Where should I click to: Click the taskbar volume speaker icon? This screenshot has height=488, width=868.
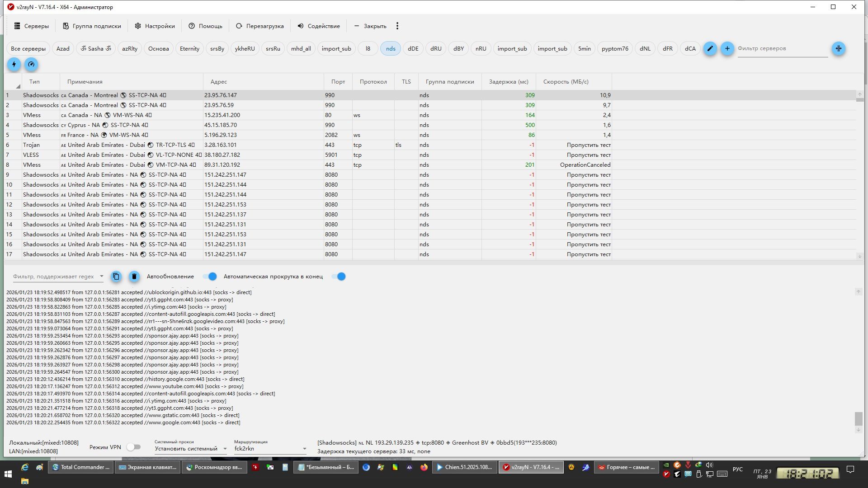point(709,465)
